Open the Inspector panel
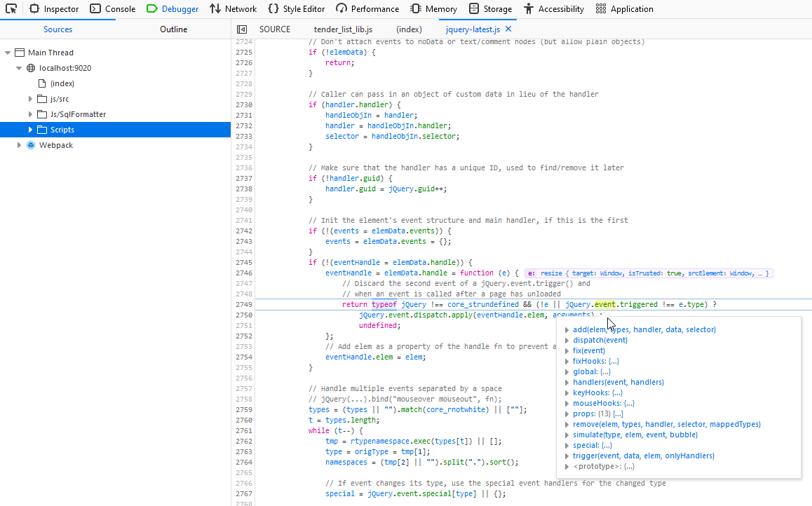812x506 pixels. [54, 9]
